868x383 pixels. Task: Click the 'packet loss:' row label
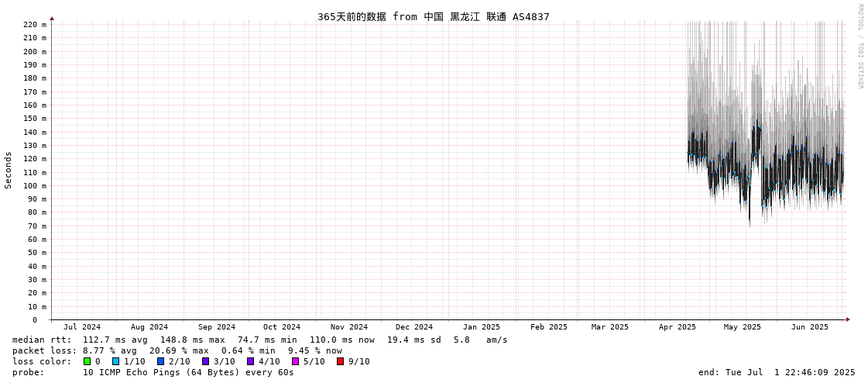click(44, 350)
